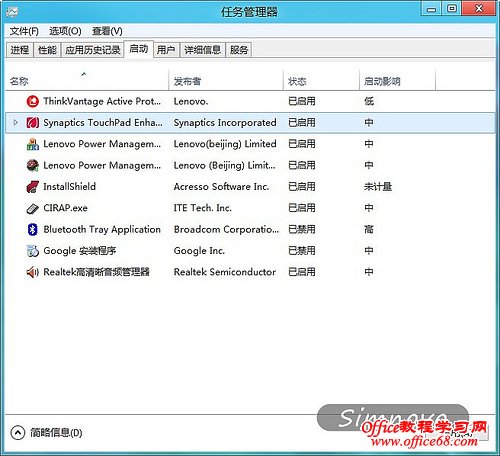Click the Synaptics TouchPad red icon
Screen dimensions: 500x456
33,123
